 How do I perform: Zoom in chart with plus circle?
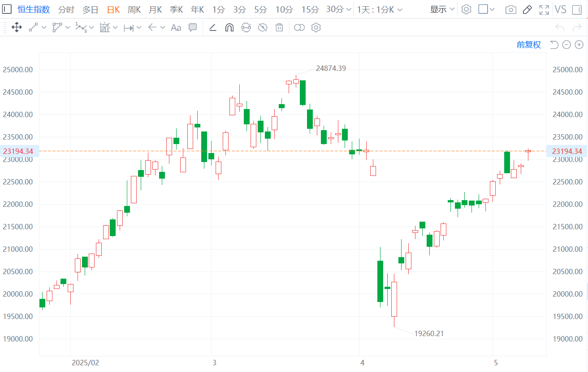coord(579,44)
